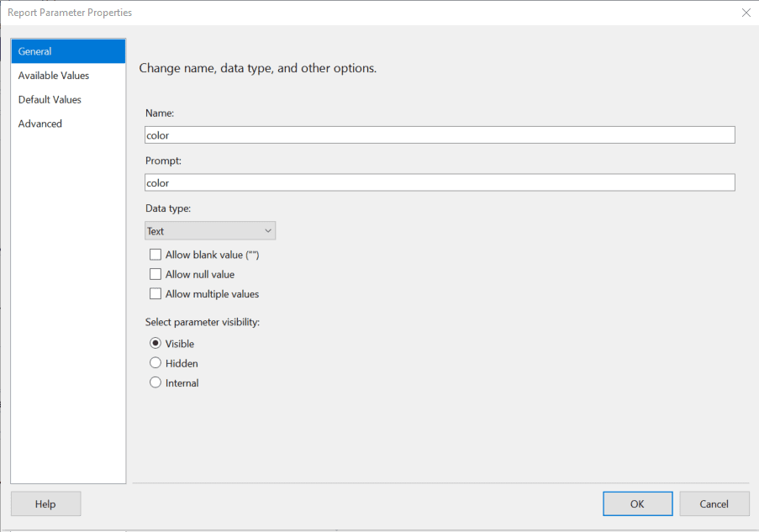
Task: Select the General page
Action: click(68, 51)
